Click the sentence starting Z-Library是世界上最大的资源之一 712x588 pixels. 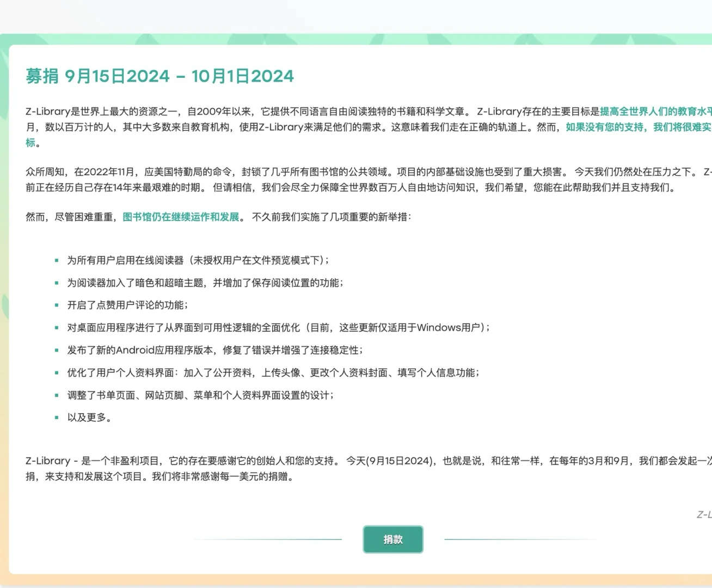[x=248, y=111]
